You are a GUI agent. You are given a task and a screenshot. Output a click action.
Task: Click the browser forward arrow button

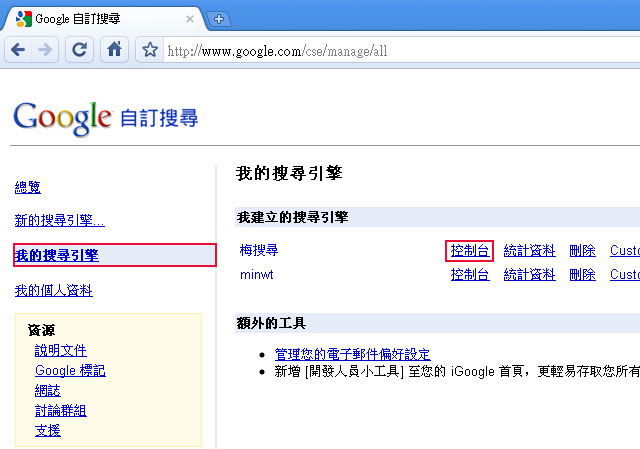click(x=45, y=50)
